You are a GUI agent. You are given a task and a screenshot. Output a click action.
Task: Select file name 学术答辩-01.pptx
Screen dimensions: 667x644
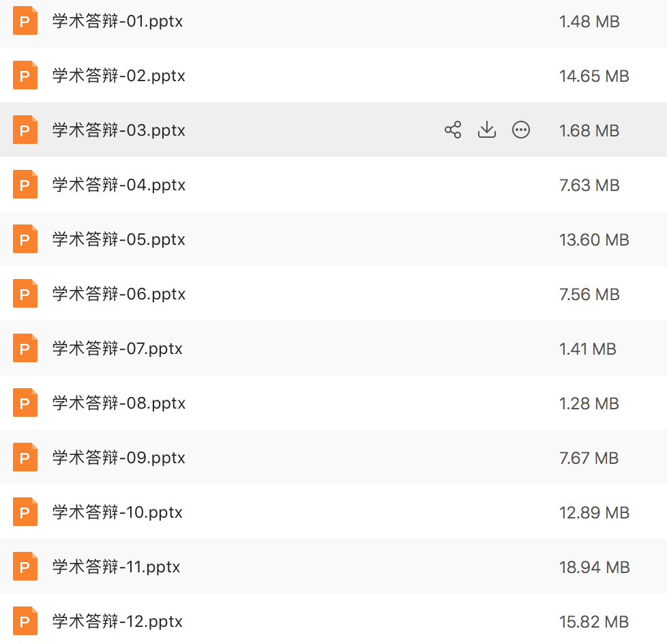pos(117,21)
